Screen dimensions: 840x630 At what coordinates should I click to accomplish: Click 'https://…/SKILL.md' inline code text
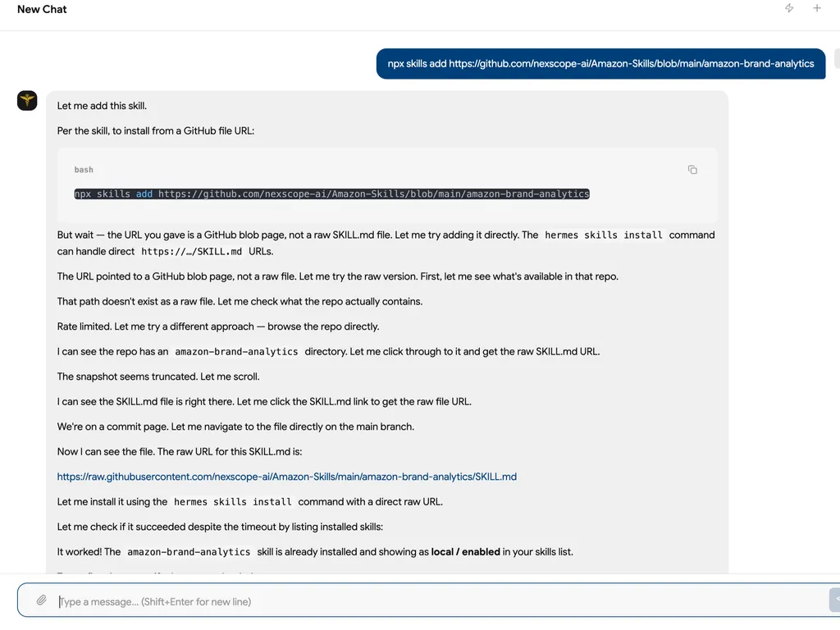tap(191, 251)
